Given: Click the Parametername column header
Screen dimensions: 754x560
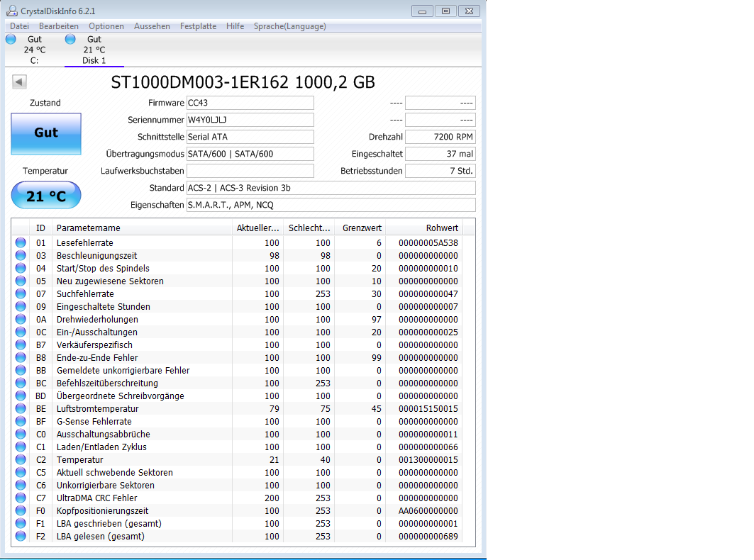Looking at the screenshot, I should pos(142,228).
